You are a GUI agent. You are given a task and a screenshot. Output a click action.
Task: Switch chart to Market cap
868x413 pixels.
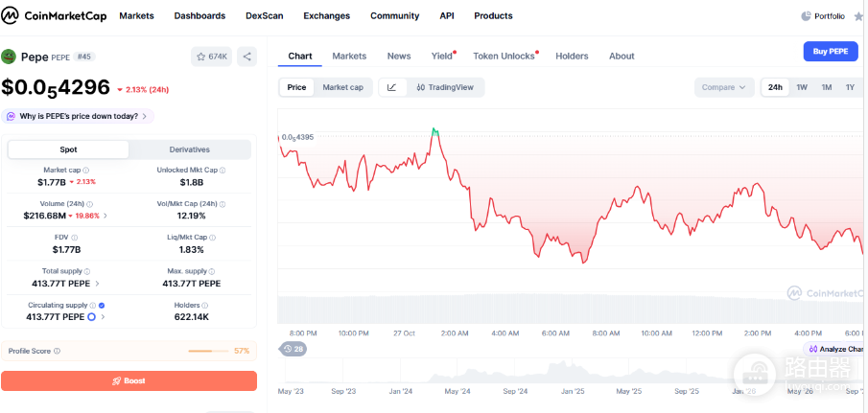tap(343, 87)
